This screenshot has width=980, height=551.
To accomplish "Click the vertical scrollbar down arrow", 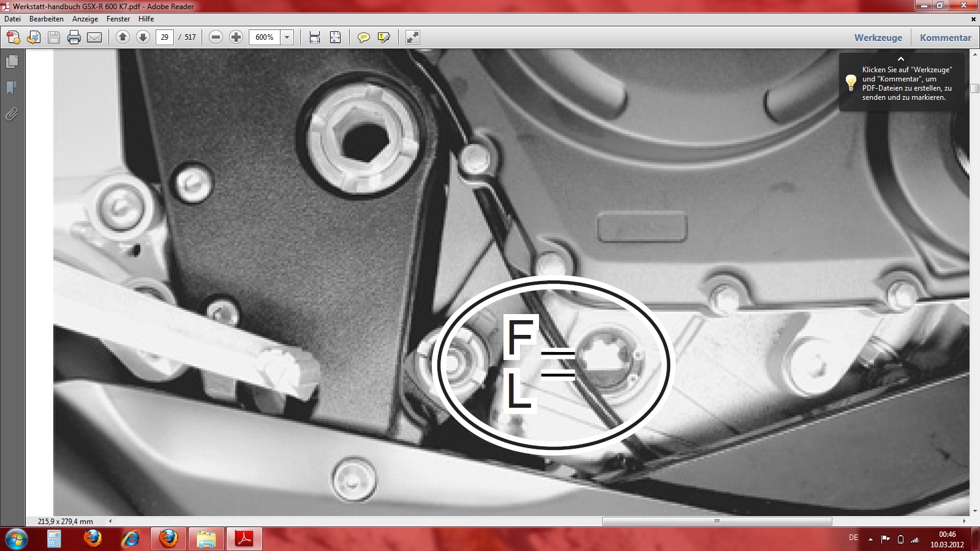I will (x=974, y=511).
